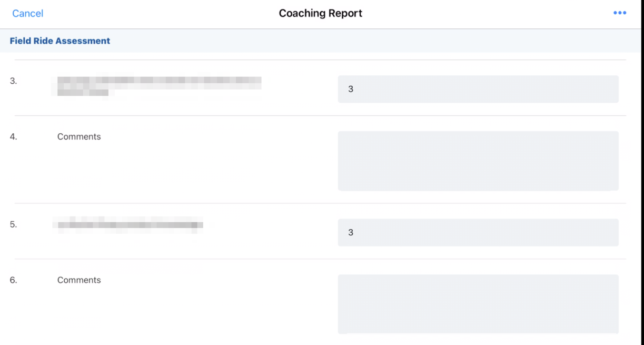Click the rating field for question 3
644x345 pixels.
click(x=478, y=89)
